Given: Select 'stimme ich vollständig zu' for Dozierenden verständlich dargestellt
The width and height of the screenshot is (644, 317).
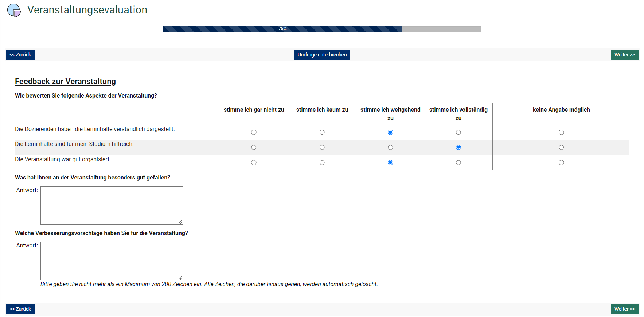Looking at the screenshot, I should tap(458, 132).
